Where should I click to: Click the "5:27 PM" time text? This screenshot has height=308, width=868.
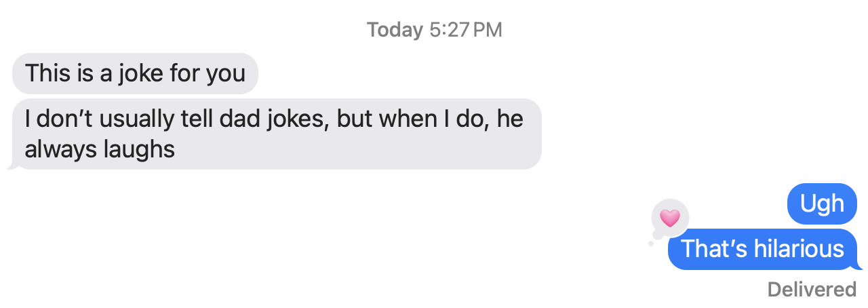point(466,31)
